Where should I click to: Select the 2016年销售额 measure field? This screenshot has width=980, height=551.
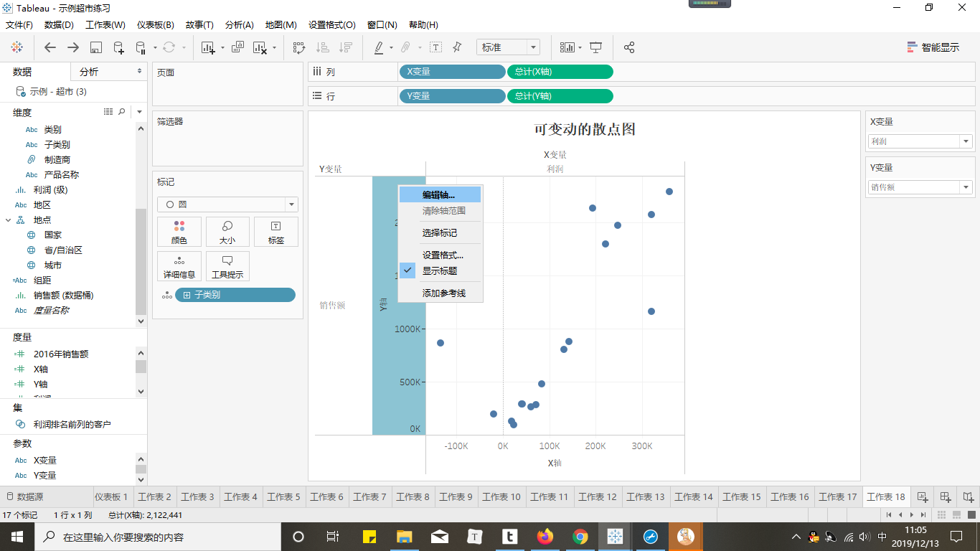tap(61, 354)
